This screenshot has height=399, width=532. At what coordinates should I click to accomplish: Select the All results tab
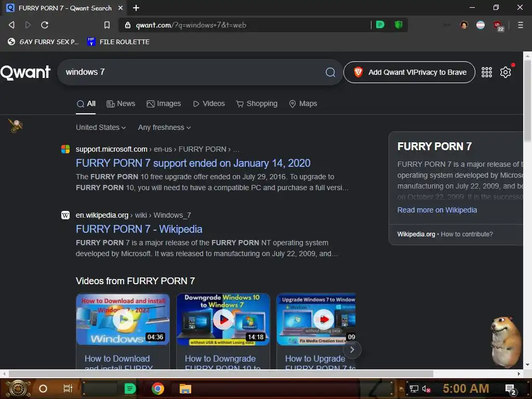tap(86, 104)
